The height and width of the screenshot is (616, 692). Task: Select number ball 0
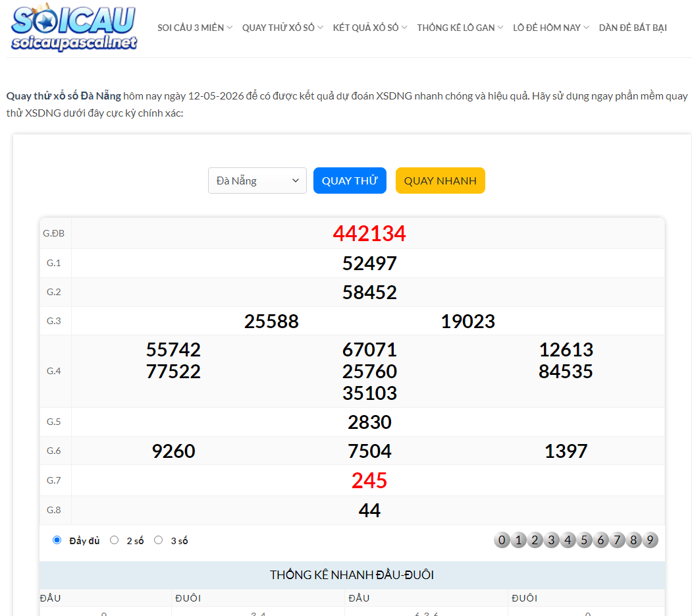click(502, 540)
